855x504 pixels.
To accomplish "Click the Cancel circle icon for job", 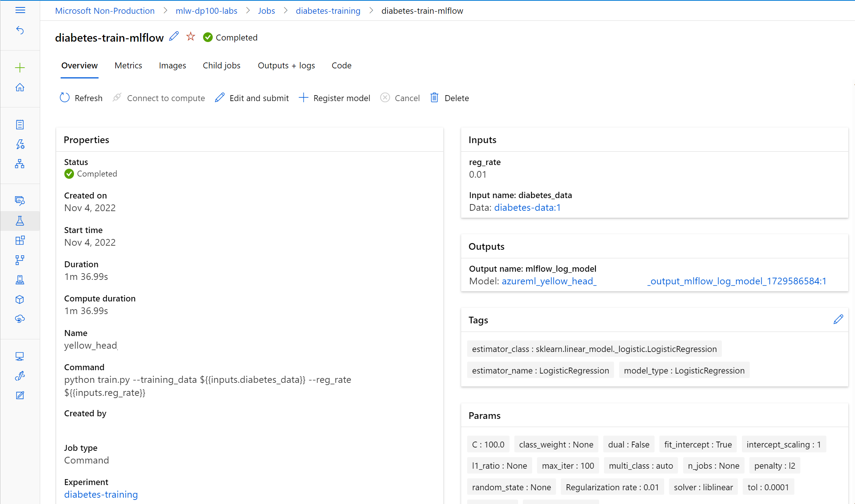I will [x=385, y=97].
